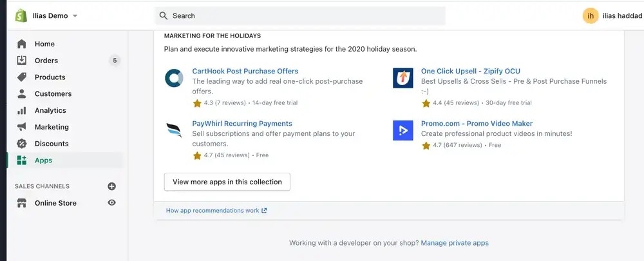Click the Discounts icon in sidebar
Image resolution: width=644 pixels, height=261 pixels.
22,144
